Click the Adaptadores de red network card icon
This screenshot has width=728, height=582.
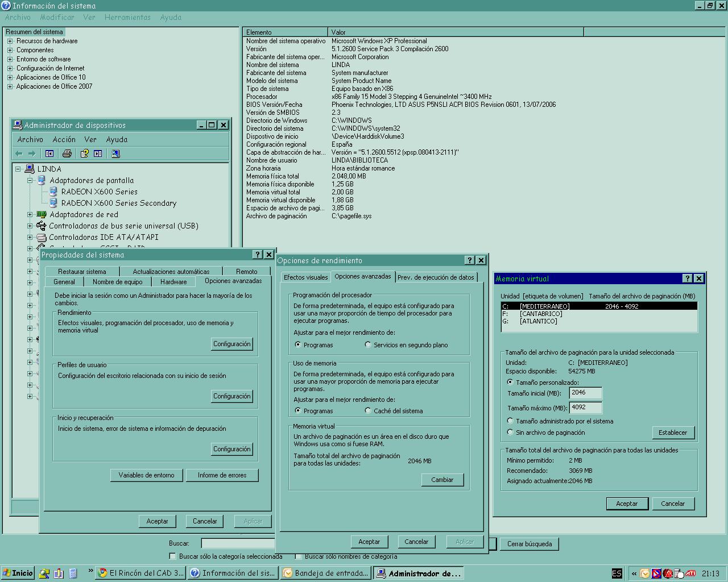pyautogui.click(x=42, y=214)
